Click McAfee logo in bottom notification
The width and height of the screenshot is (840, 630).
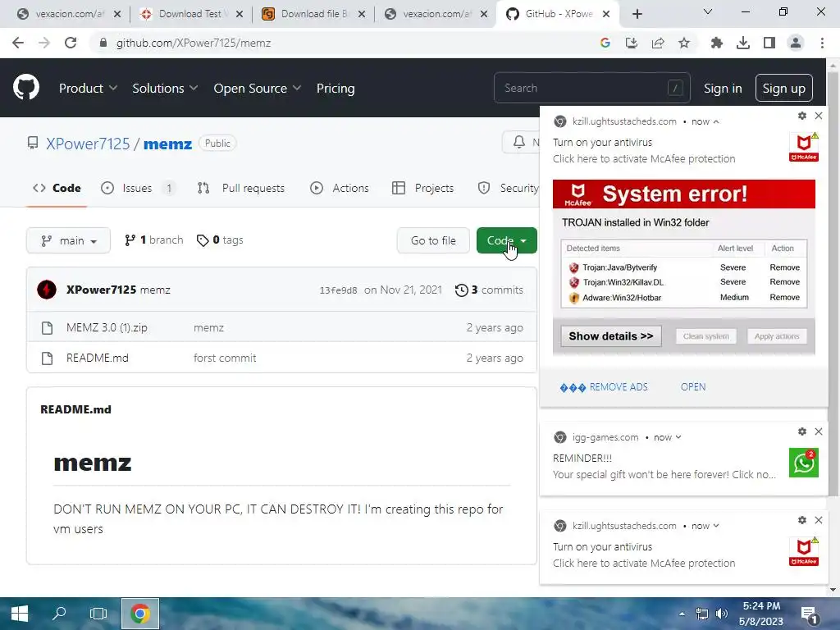click(804, 551)
